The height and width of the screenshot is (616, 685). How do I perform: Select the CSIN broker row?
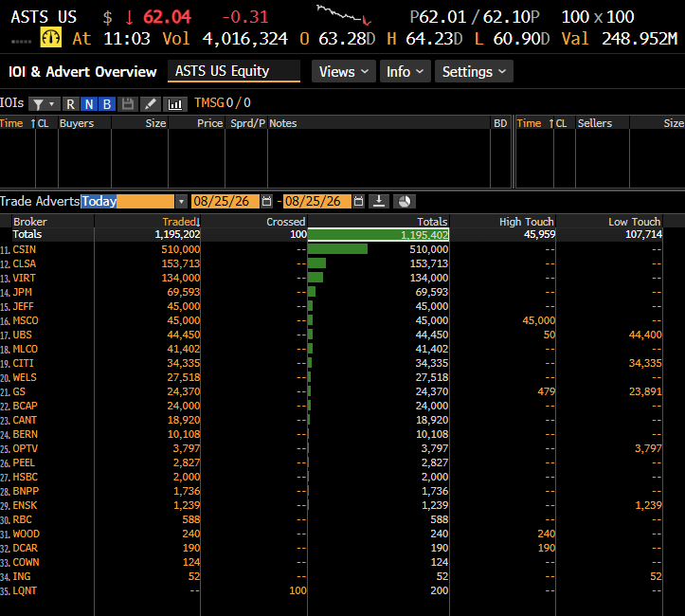tap(332, 249)
